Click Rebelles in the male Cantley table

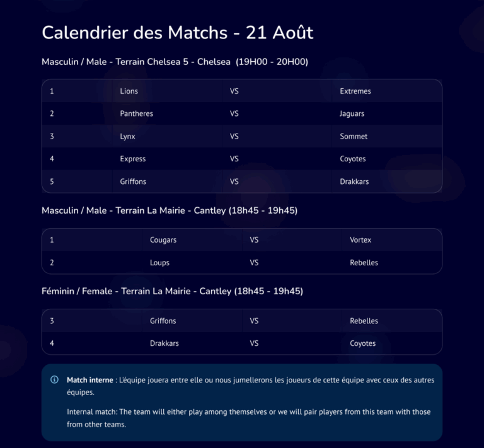pos(364,263)
